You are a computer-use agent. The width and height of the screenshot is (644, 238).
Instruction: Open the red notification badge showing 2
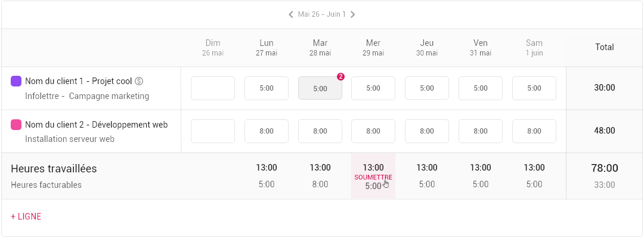pyautogui.click(x=340, y=76)
